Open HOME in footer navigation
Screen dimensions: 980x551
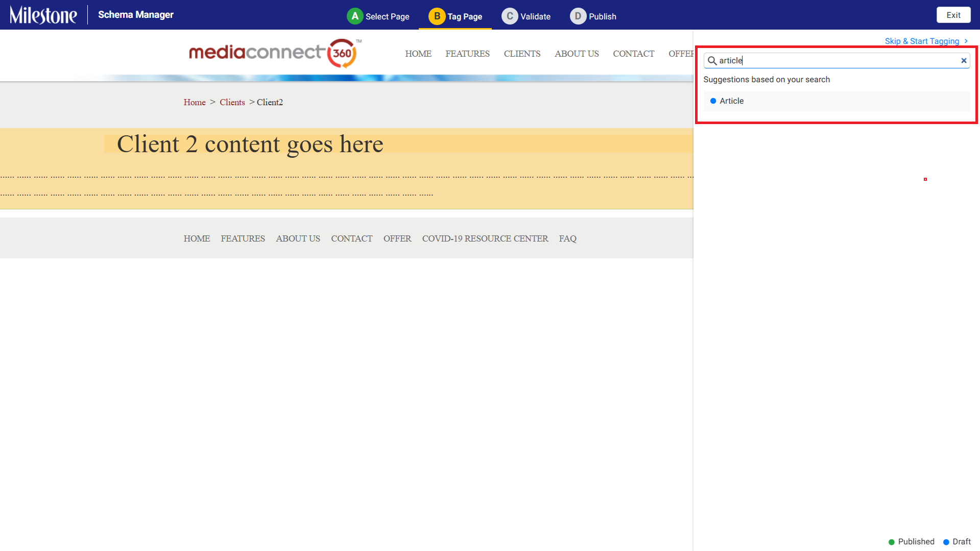(197, 238)
